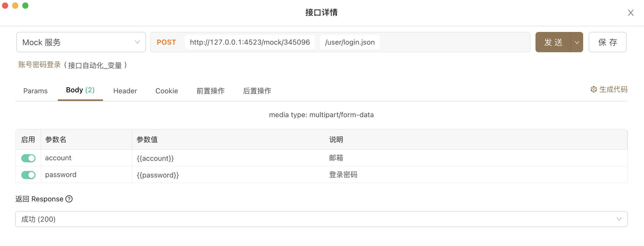
Task: Switch to the Params tab
Action: (35, 91)
